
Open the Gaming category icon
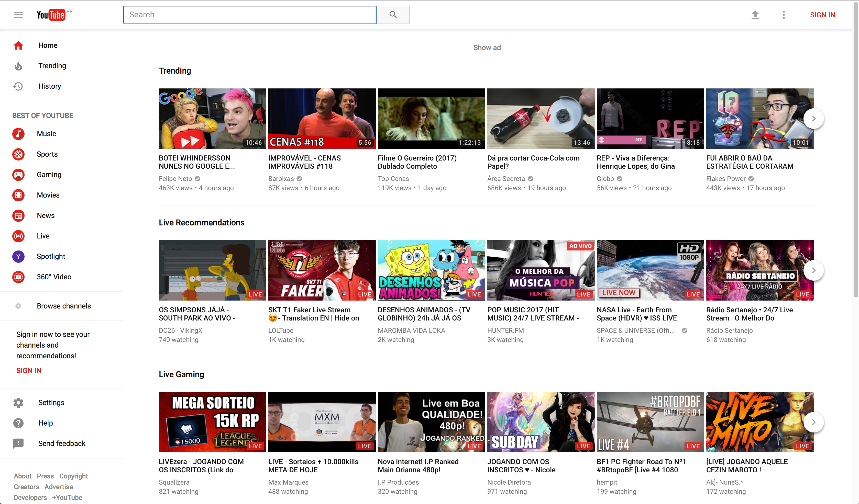click(18, 175)
